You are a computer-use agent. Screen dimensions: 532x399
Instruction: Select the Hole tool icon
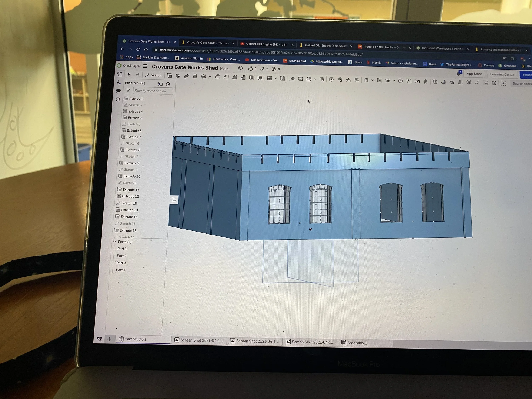(260, 78)
